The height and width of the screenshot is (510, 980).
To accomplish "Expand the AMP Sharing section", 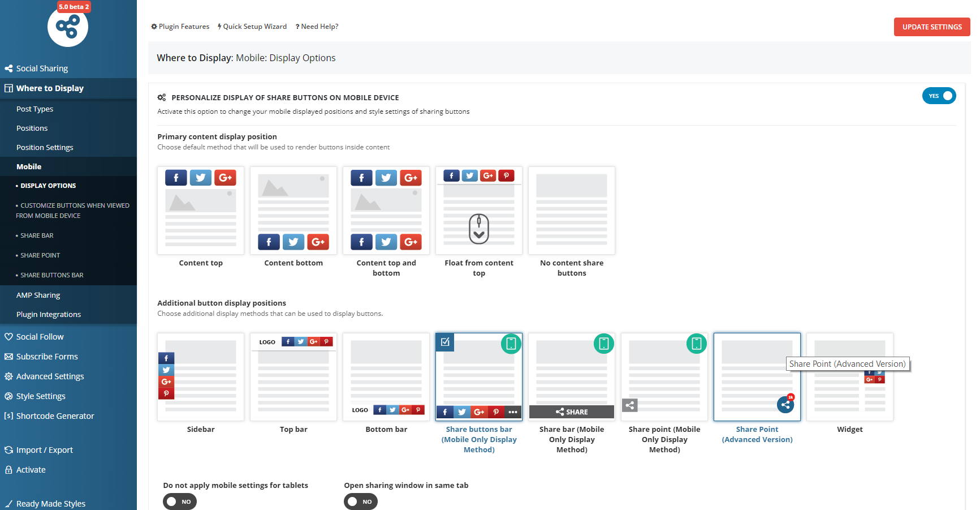I will coord(38,295).
